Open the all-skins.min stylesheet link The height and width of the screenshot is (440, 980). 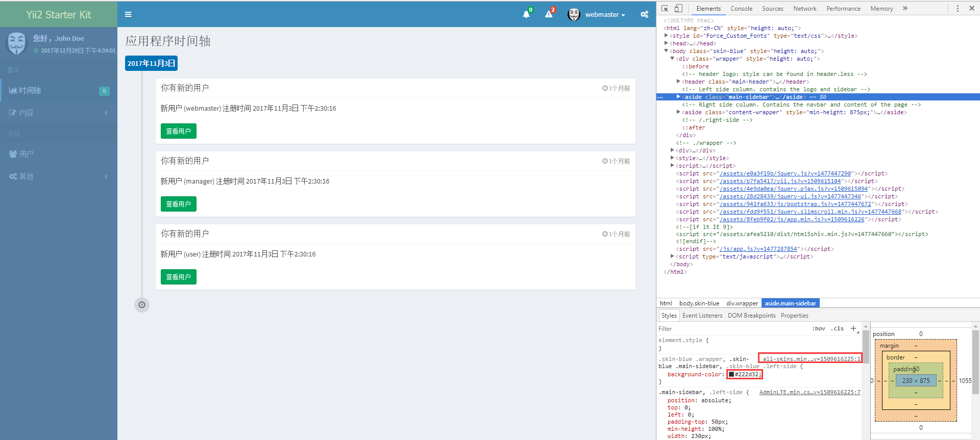click(811, 359)
